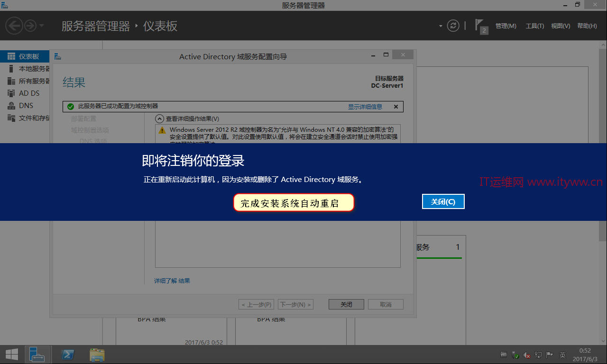Collapse the 查看详细操作结果(V) section
This screenshot has width=607, height=364.
[x=159, y=118]
